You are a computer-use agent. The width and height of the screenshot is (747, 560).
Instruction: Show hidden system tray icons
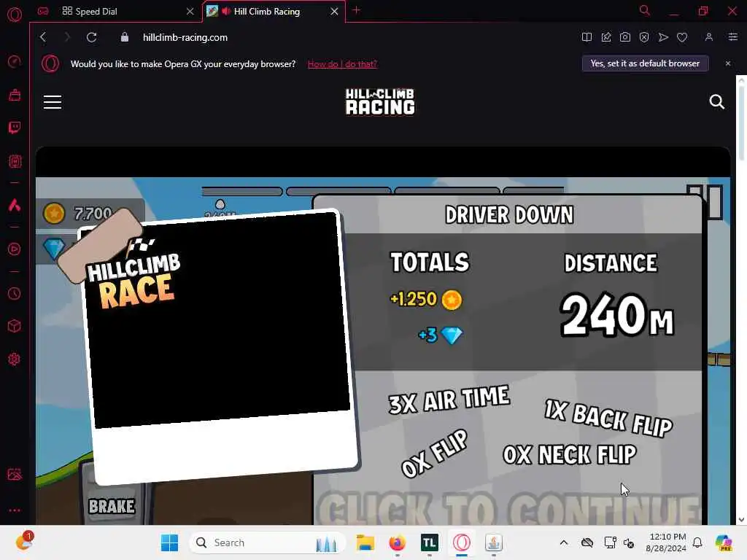coord(564,542)
